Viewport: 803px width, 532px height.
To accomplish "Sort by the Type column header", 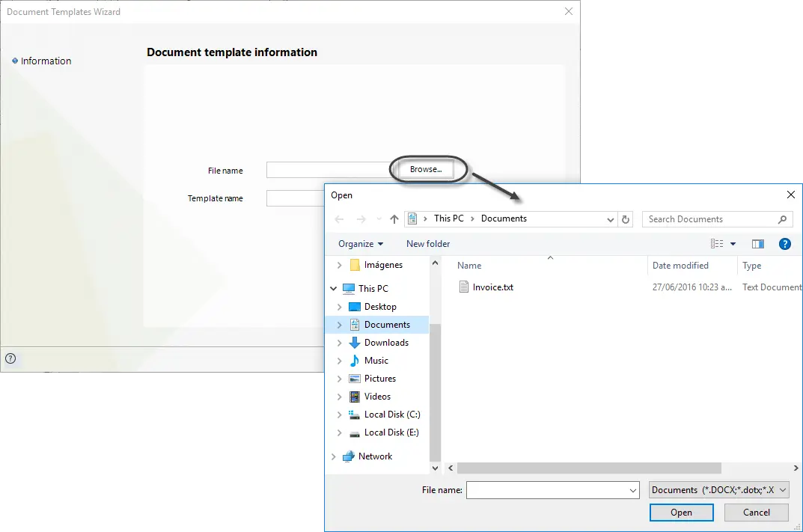I will [x=752, y=265].
